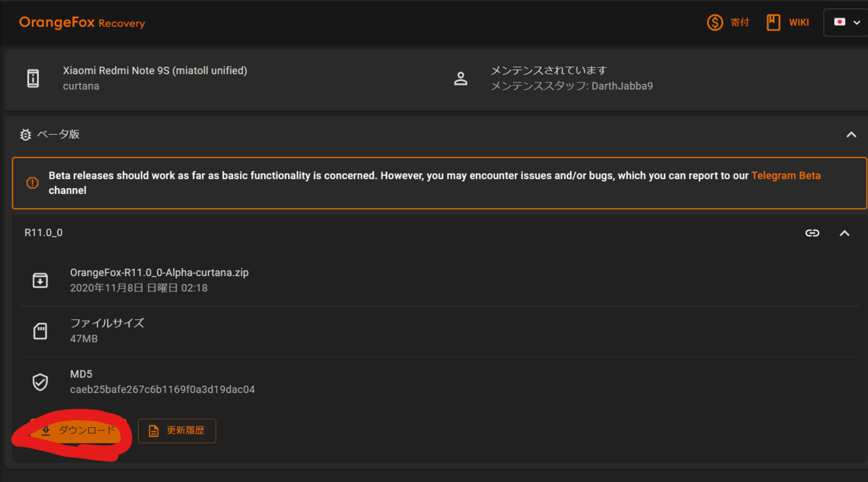Click the curtana codename text
The image size is (868, 482).
click(x=81, y=85)
